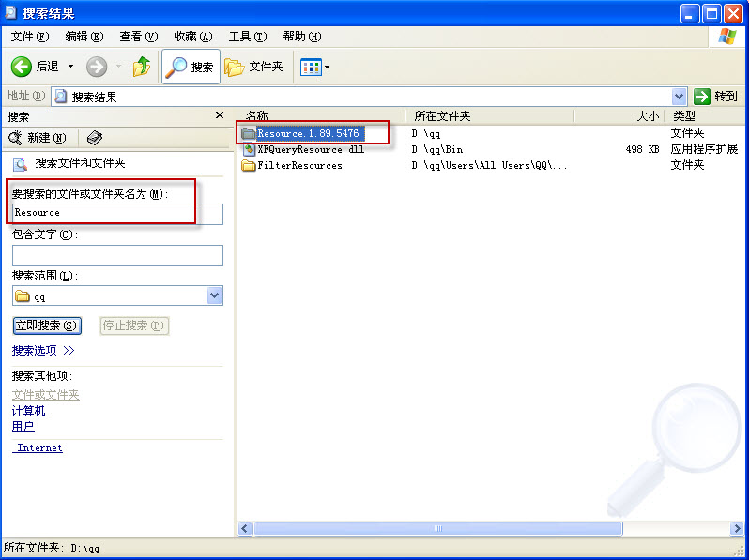This screenshot has height=560, width=749.
Task: Click the FilterResources folder name
Action: [x=300, y=166]
